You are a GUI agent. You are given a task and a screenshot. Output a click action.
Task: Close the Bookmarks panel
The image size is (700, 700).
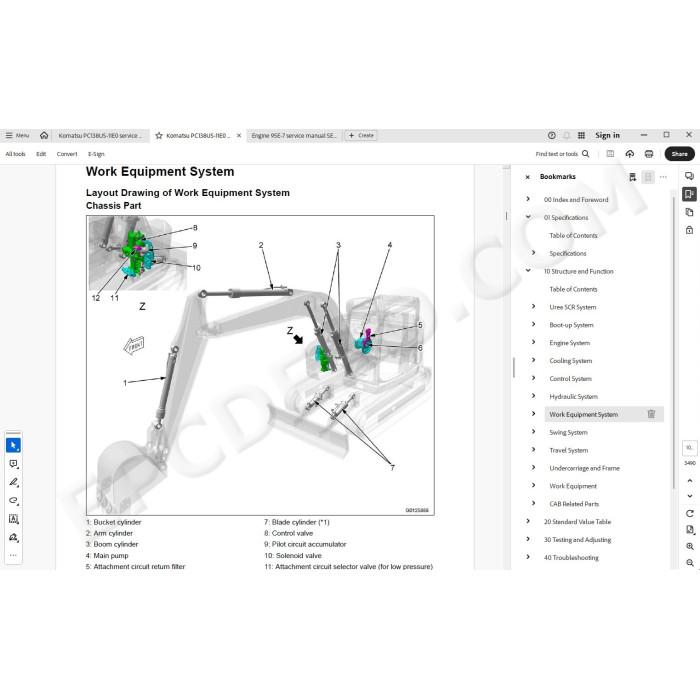[527, 177]
